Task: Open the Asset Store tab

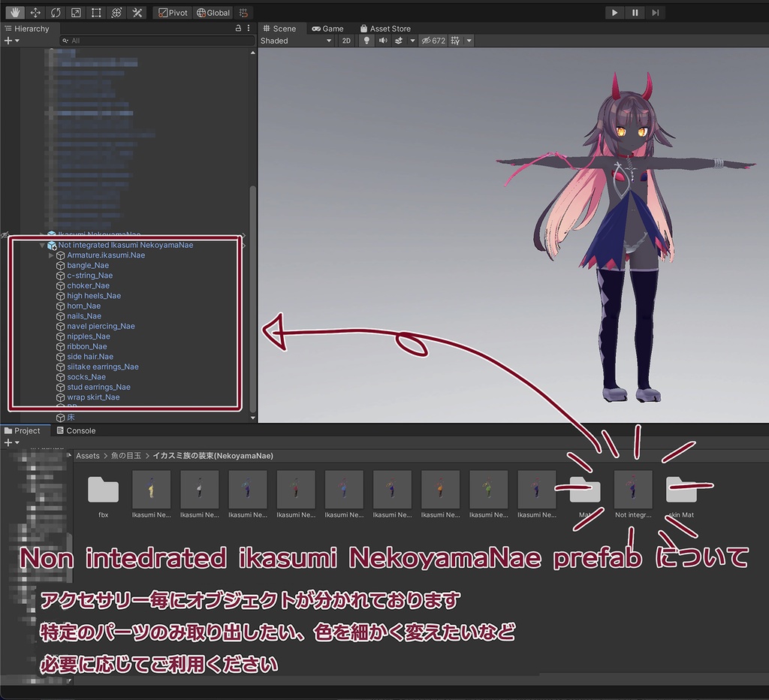Action: point(385,29)
